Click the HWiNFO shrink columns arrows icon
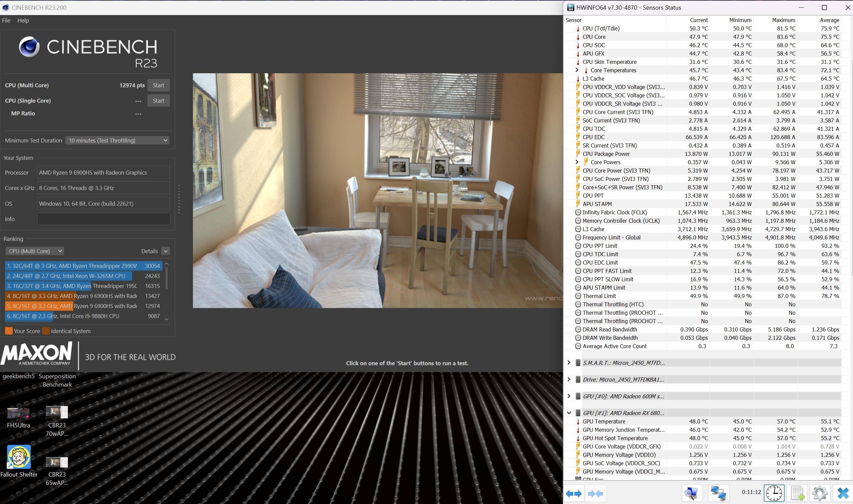Image resolution: width=853 pixels, height=504 pixels. (595, 493)
